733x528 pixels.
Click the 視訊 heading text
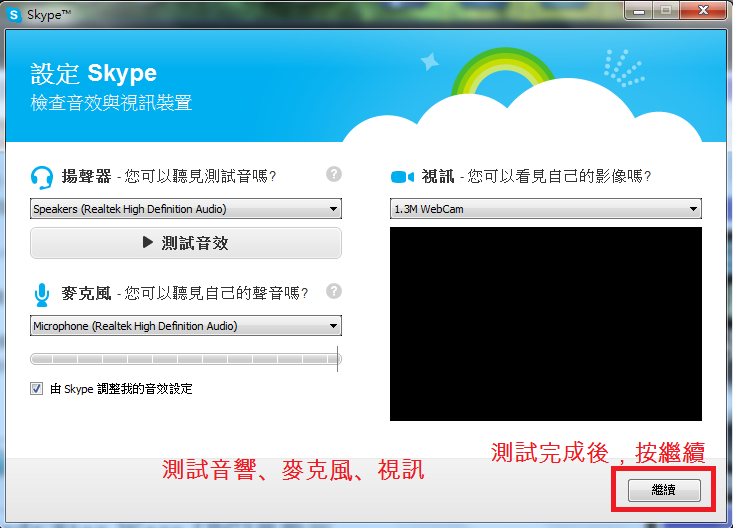click(x=438, y=176)
